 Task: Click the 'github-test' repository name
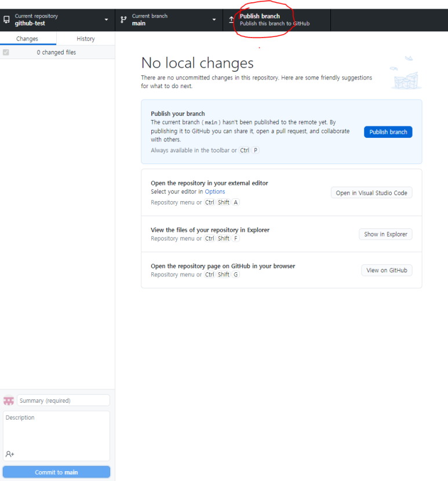30,23
